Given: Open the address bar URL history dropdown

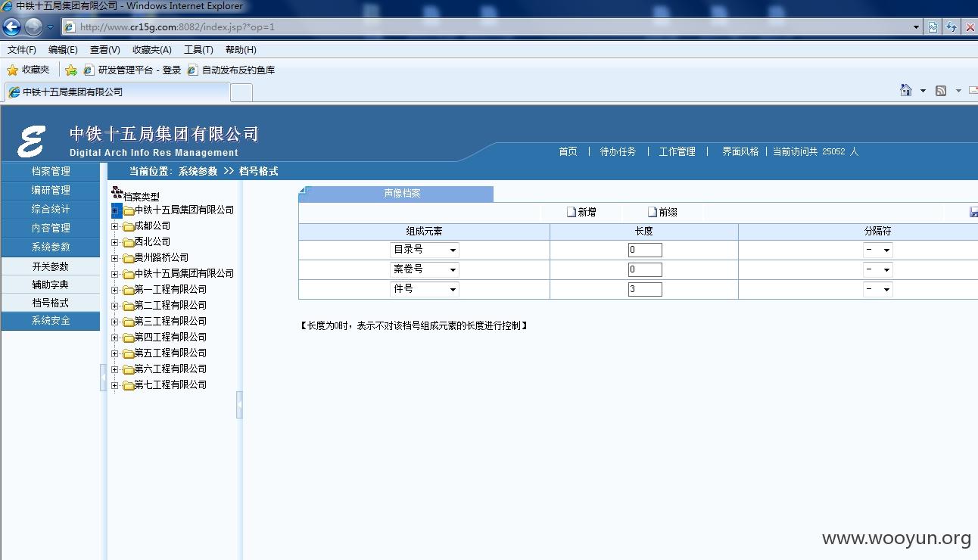Looking at the screenshot, I should (916, 27).
